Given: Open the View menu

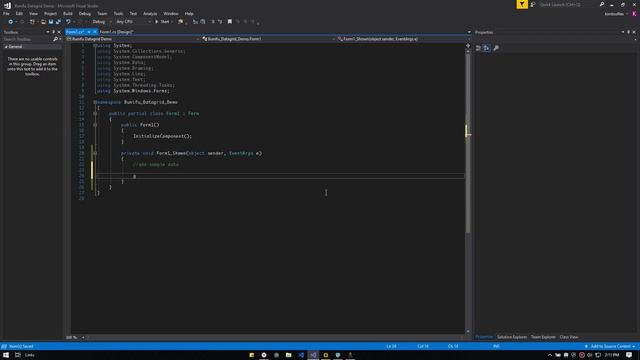Looking at the screenshot, I should (x=33, y=13).
